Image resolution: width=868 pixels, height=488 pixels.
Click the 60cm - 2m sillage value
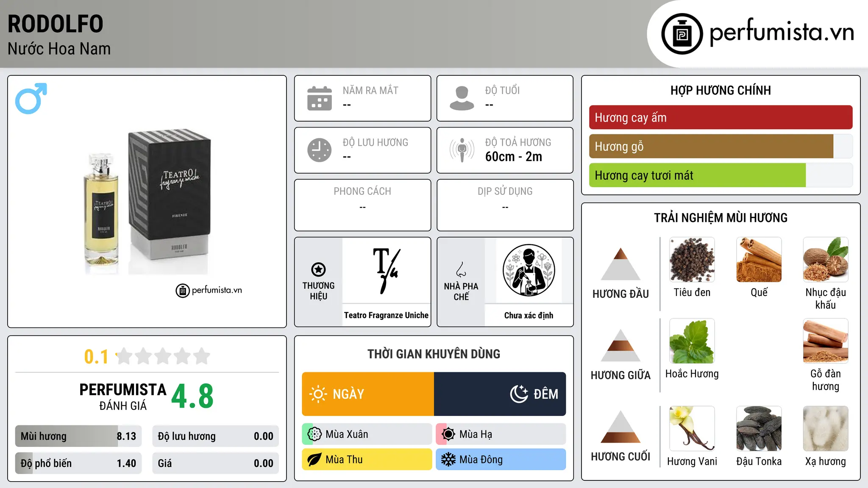(x=514, y=157)
